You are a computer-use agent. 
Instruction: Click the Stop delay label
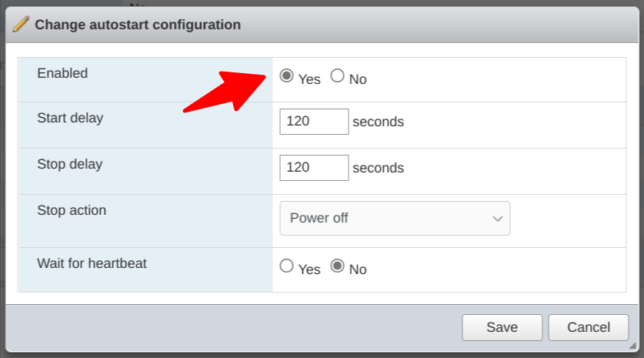[69, 164]
